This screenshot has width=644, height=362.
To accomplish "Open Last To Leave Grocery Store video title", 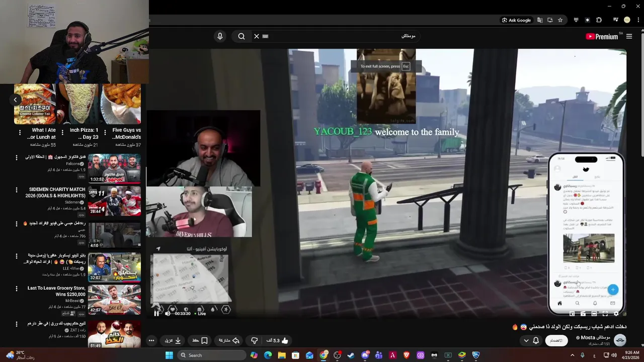I will [x=56, y=291].
